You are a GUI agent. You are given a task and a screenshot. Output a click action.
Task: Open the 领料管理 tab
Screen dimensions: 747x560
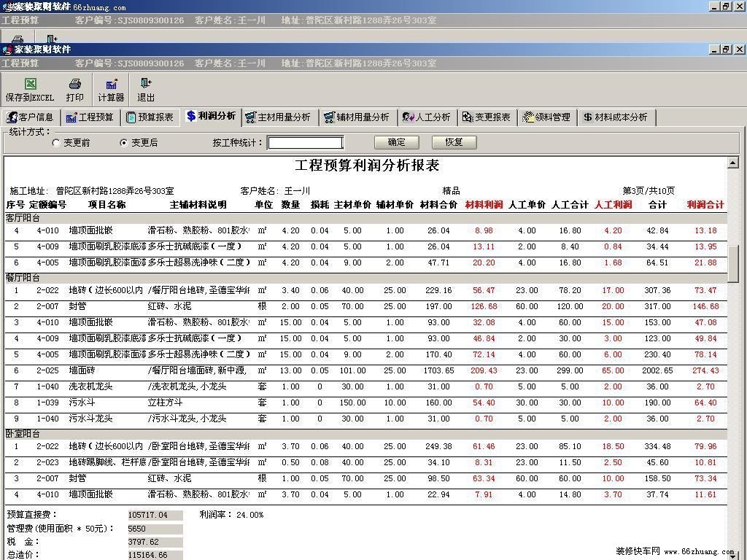click(547, 117)
